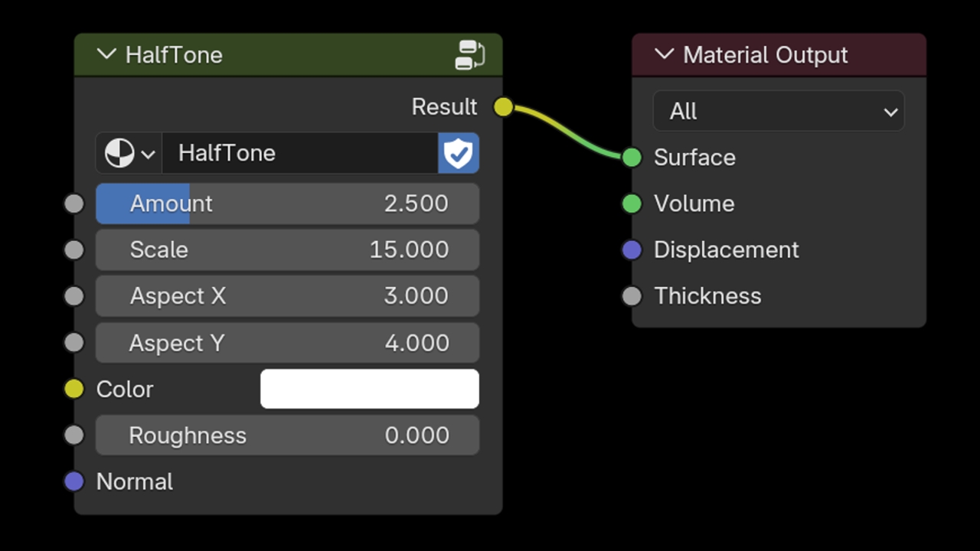Collapse the Material Output node chevron

pos(664,54)
